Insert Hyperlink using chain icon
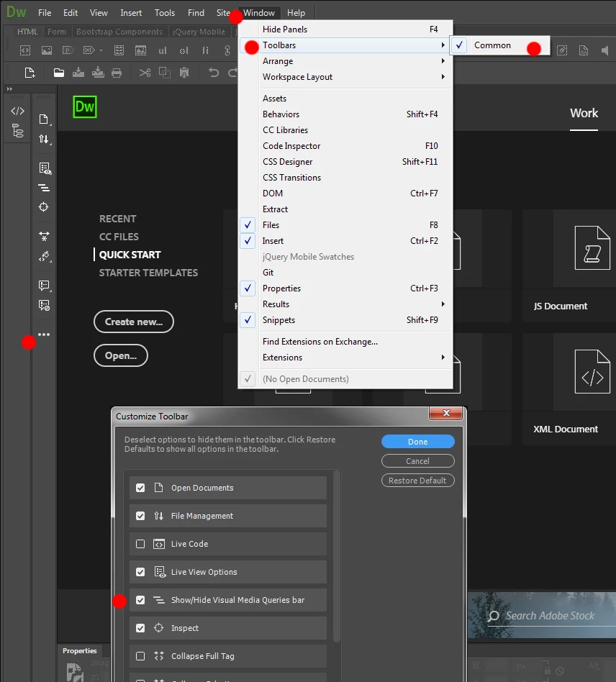 [227, 51]
